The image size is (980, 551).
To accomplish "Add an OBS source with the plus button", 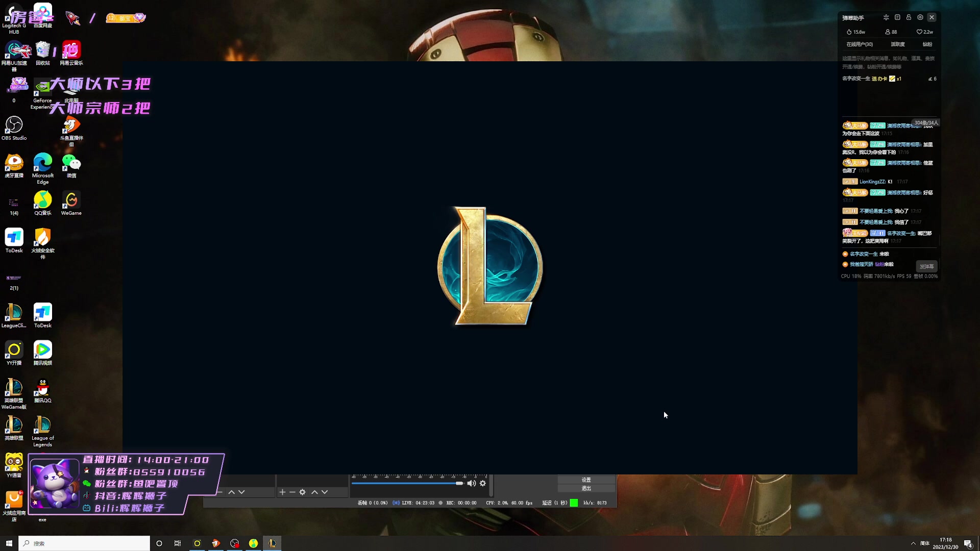I will click(282, 492).
